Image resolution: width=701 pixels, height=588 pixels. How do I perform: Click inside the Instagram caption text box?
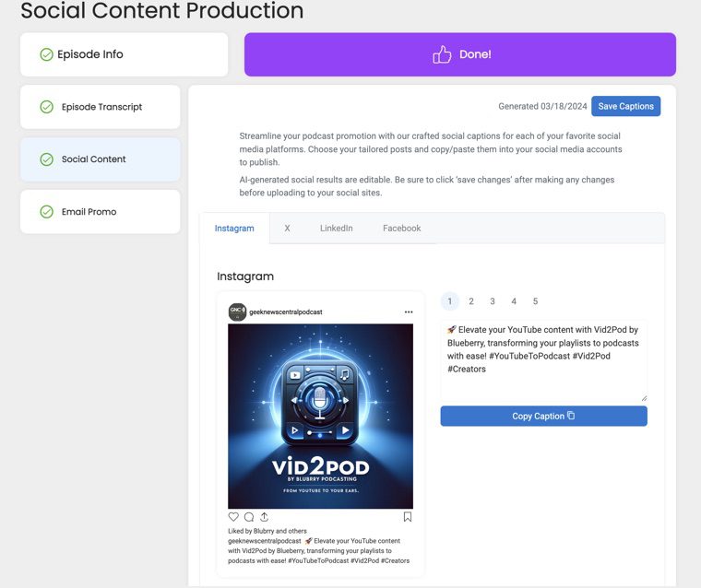(x=543, y=360)
